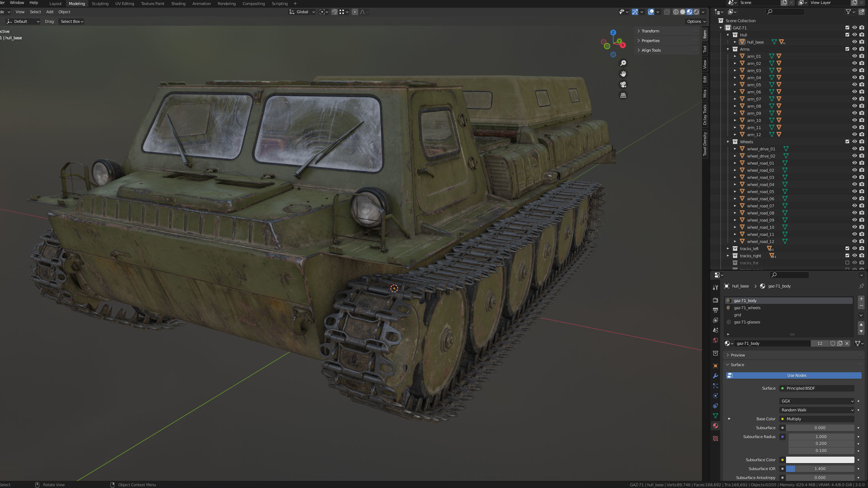Screen dimensions: 868x488
Task: Hide arm_05 with its eye icon
Action: (854, 85)
